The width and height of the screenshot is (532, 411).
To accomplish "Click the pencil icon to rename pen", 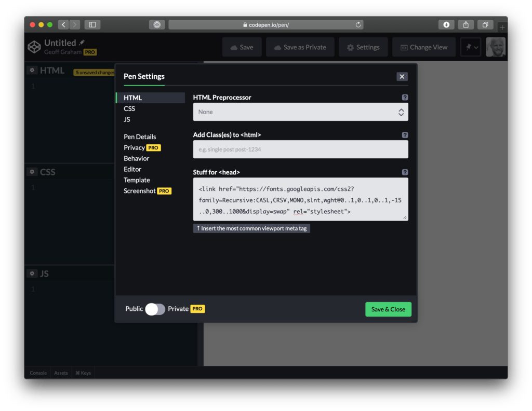I will tap(82, 43).
